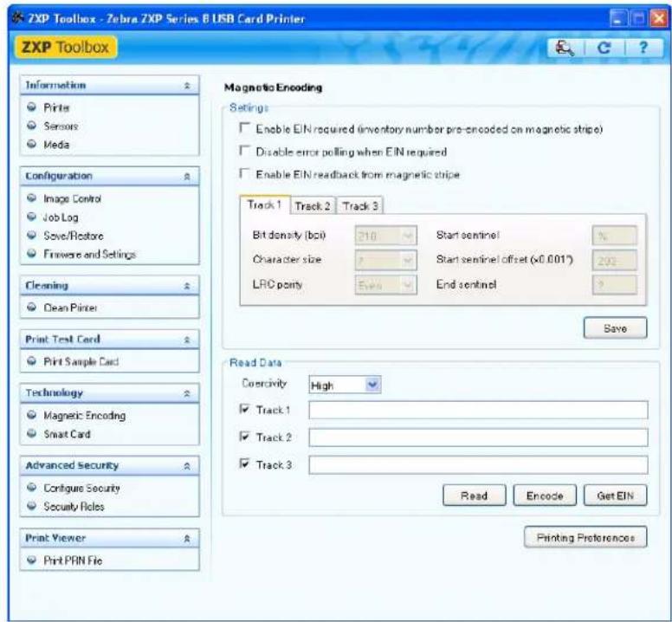672x622 pixels.
Task: Collapse the Cleaning panel
Action: pos(187,286)
